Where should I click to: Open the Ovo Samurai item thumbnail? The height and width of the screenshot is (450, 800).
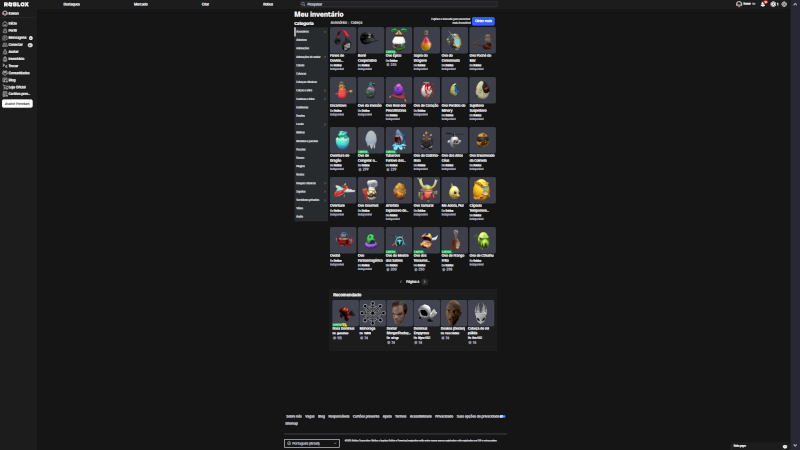click(427, 190)
